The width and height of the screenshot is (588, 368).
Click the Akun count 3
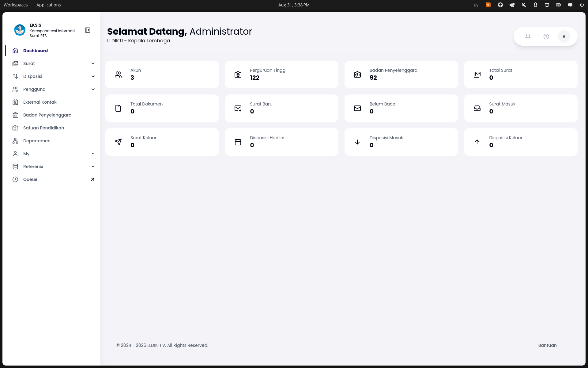132,78
